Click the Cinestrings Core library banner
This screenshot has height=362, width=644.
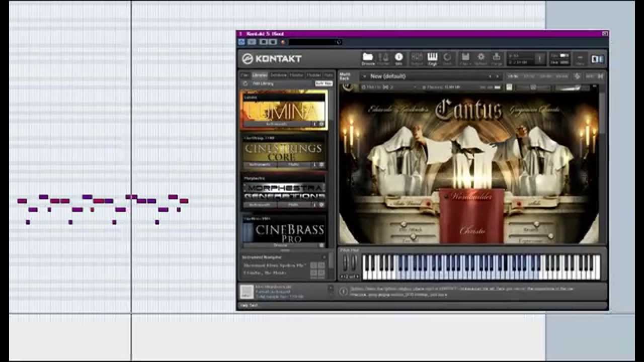[x=284, y=151]
